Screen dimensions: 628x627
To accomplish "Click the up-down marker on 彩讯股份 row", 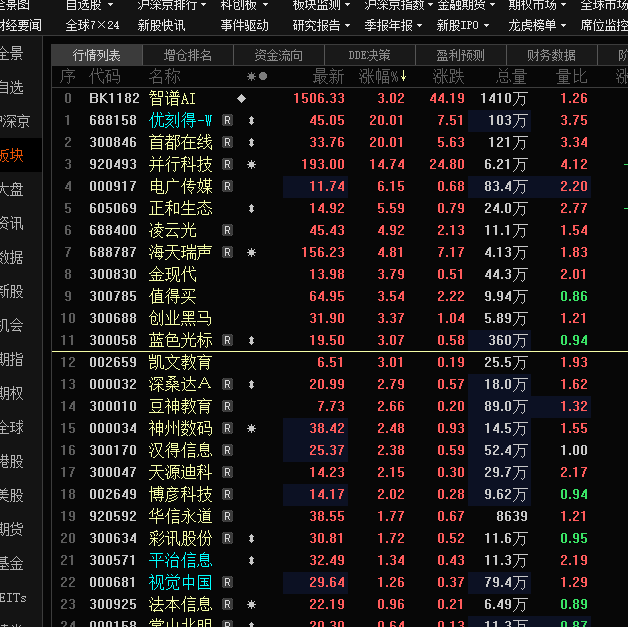I will point(252,539).
